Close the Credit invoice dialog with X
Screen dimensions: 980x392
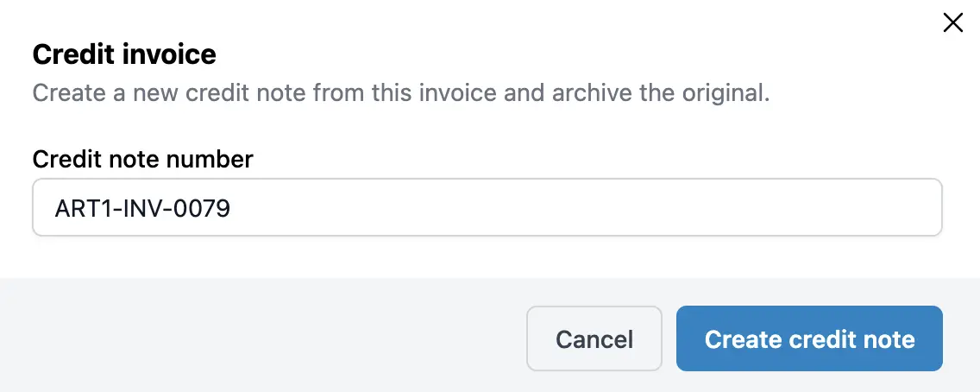(952, 23)
